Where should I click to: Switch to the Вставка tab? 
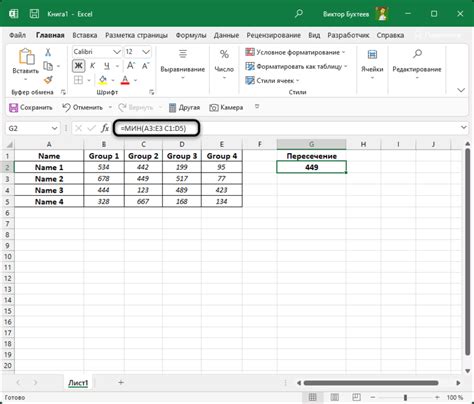coord(85,35)
